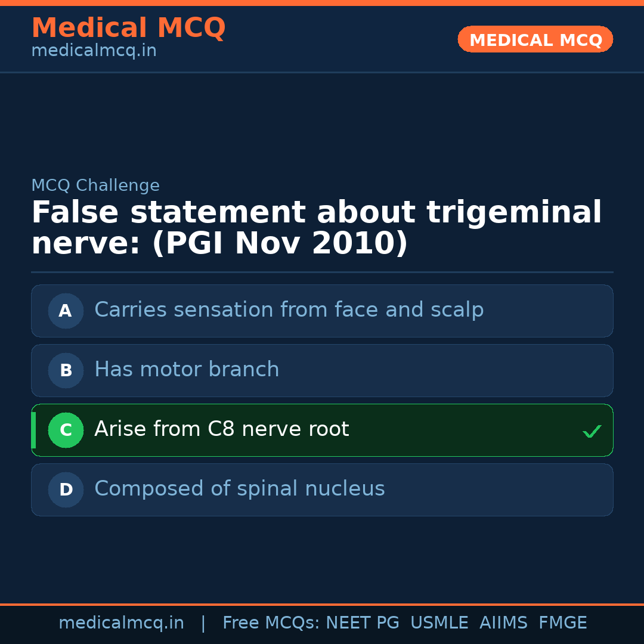The image size is (644, 644).
Task: Click the green accent bar on option C
Action: coord(33,430)
